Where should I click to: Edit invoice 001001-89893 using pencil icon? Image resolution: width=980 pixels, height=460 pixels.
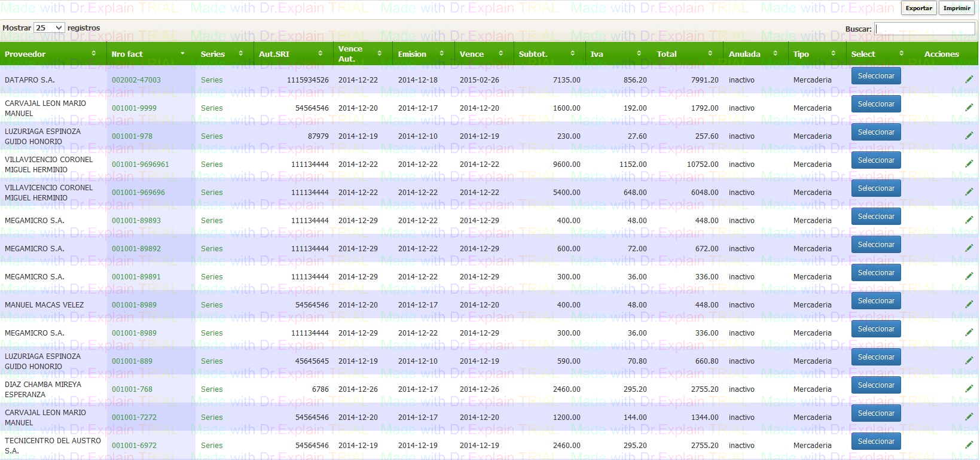point(969,220)
